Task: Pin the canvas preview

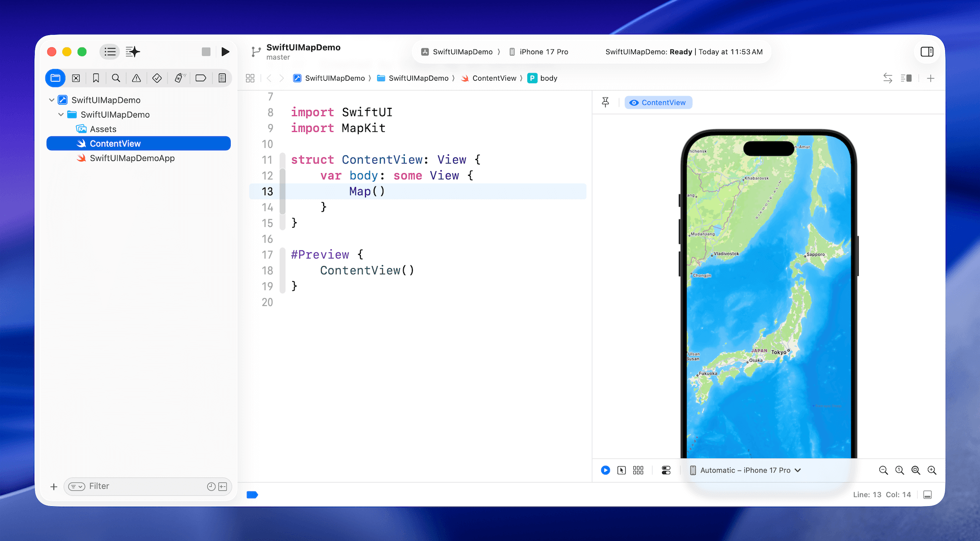Action: pyautogui.click(x=605, y=102)
